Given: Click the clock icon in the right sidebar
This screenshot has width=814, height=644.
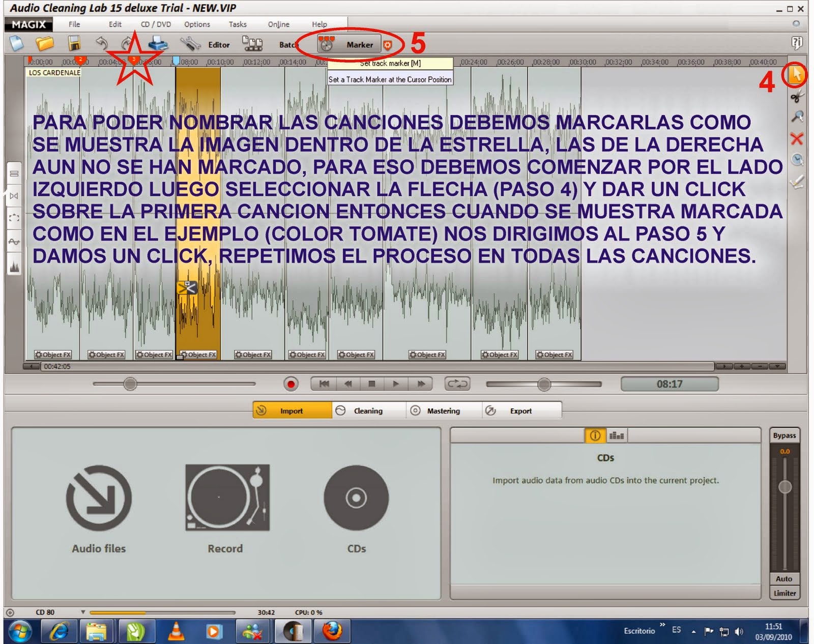Looking at the screenshot, I should pos(797,160).
